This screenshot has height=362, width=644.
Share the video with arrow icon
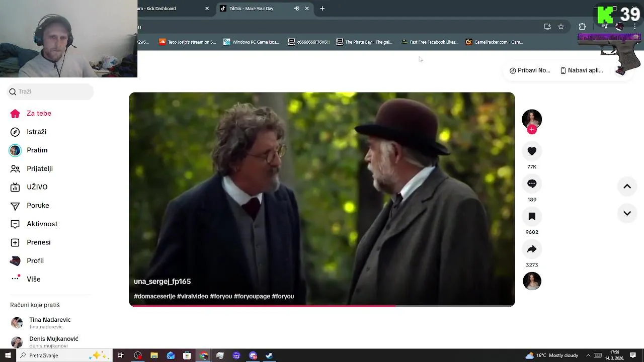pyautogui.click(x=532, y=249)
